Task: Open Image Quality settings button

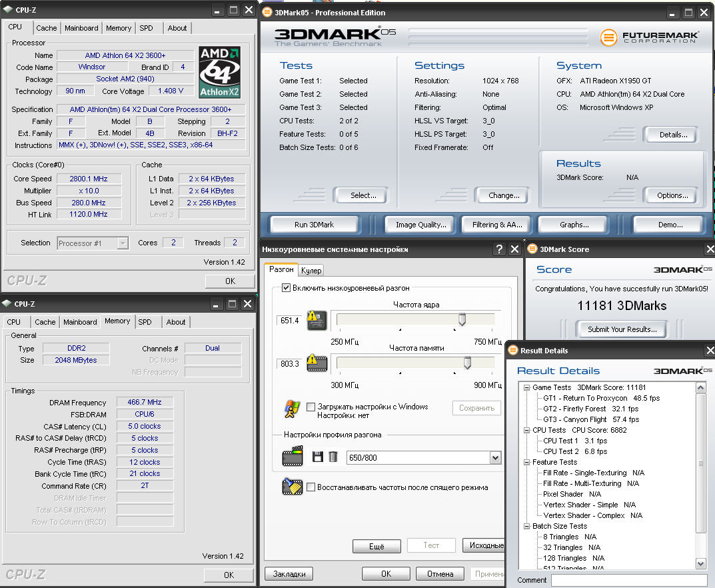Action: (421, 225)
